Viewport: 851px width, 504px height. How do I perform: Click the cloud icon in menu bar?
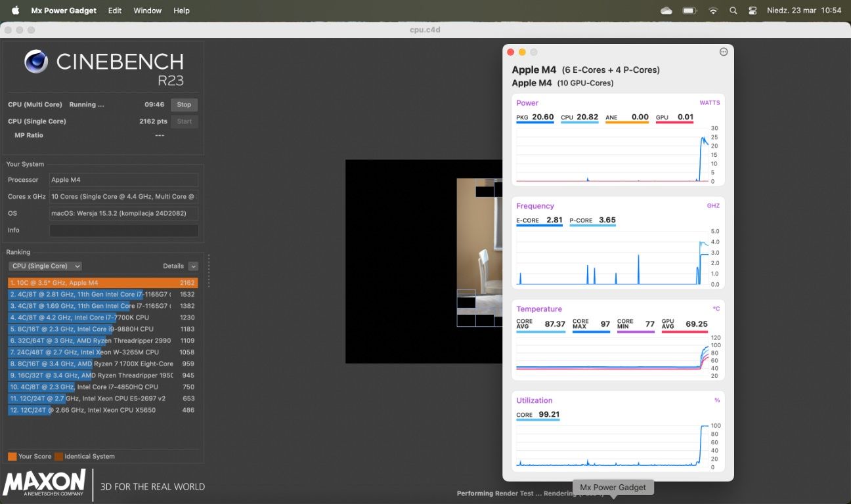[666, 10]
